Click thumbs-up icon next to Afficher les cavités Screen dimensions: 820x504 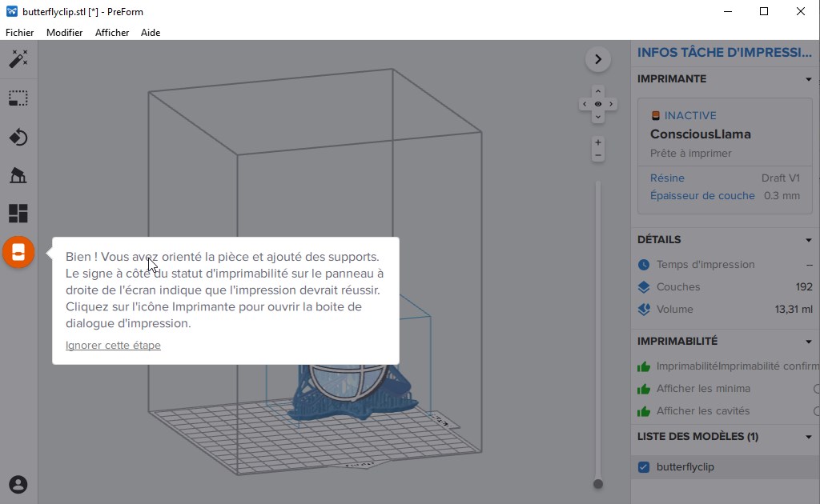(644, 411)
